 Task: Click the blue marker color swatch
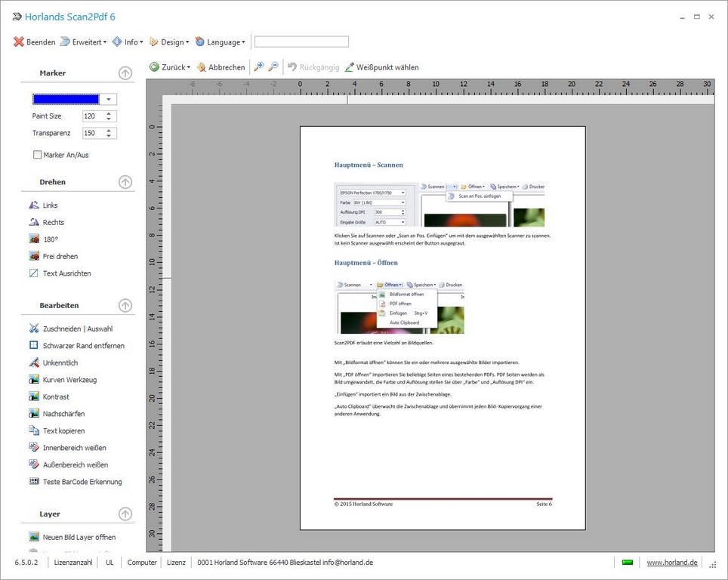[66, 99]
